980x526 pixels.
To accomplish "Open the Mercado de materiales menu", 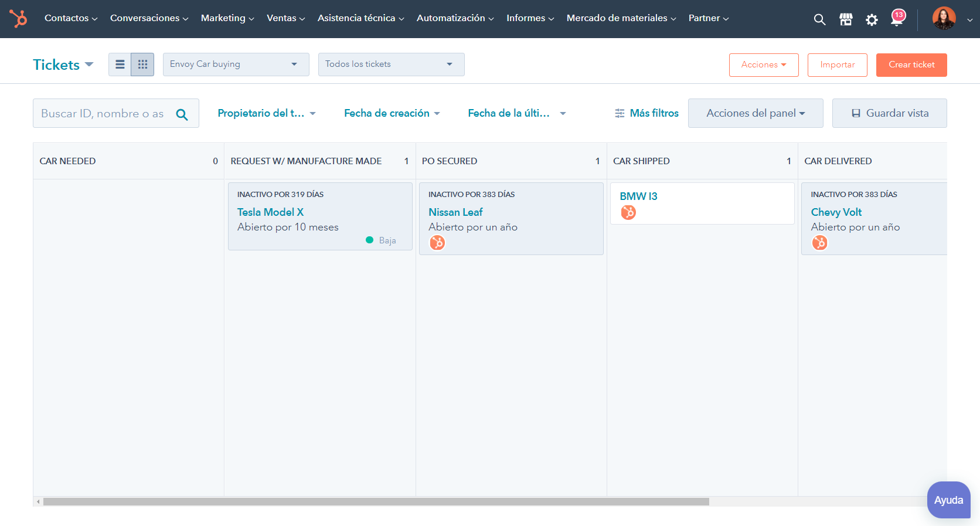I will coord(621,18).
